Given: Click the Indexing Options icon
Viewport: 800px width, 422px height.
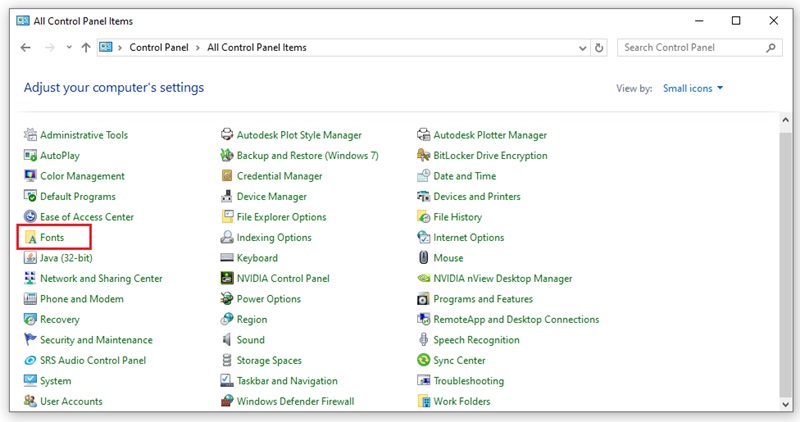Looking at the screenshot, I should click(227, 237).
